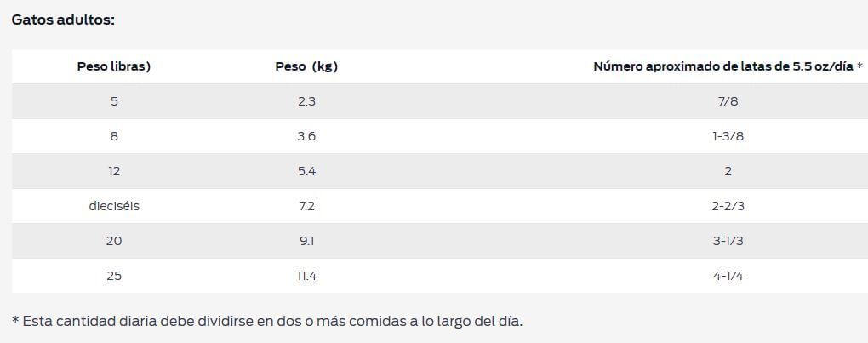Screen dimensions: 868x343
Task: Select the 20 pounds weight cell
Action: [x=114, y=241]
